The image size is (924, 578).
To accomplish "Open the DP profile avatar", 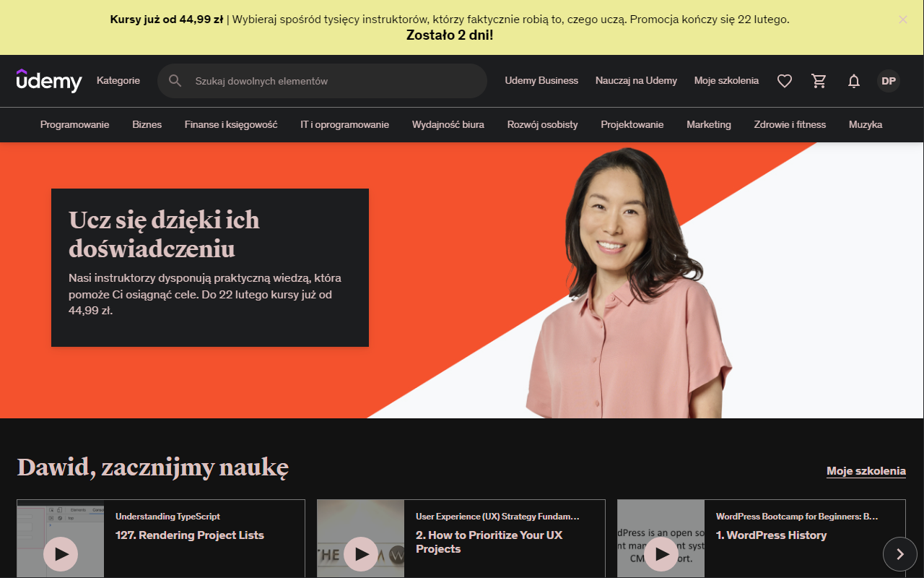I will 889,81.
